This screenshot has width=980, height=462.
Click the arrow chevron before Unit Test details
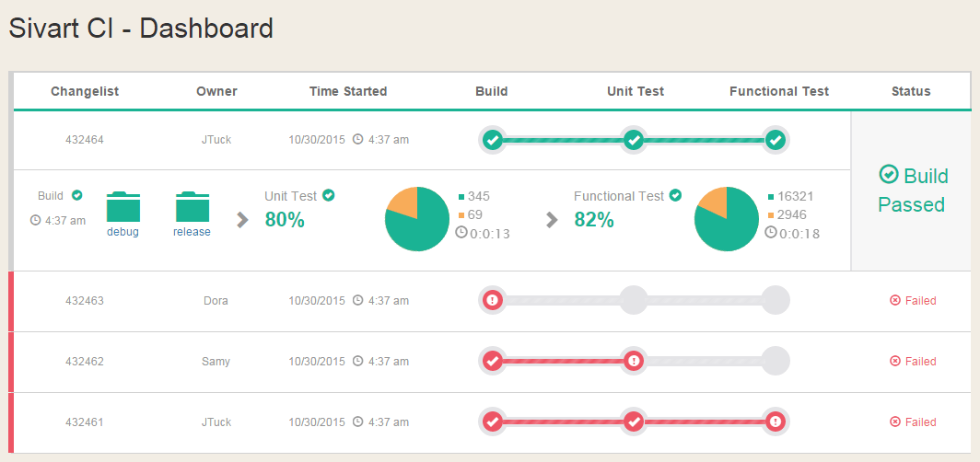tap(243, 219)
